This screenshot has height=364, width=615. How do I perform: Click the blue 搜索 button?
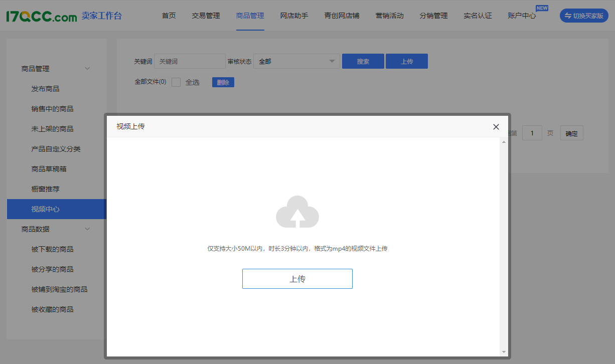[363, 61]
